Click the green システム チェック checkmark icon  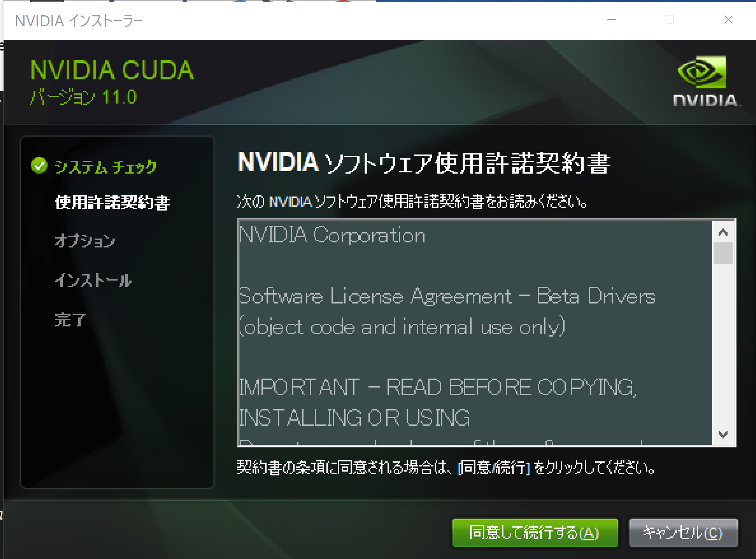[39, 166]
